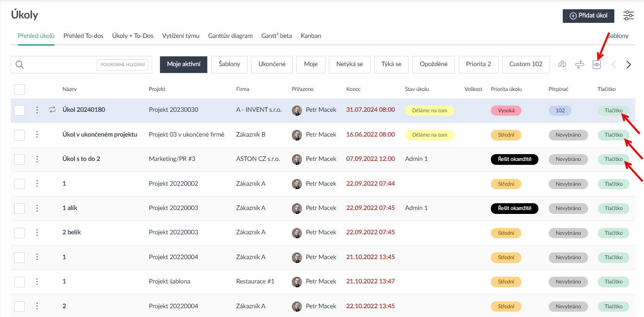Viewport: 644px width, 317px height.
Task: Click the red Vysoká priority badge
Action: [x=506, y=110]
